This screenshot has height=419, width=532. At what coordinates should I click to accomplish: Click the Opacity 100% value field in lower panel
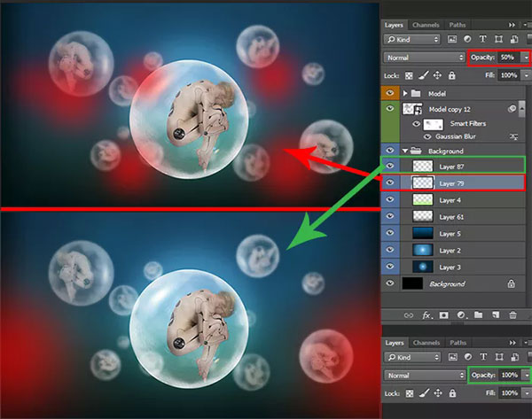tap(510, 376)
